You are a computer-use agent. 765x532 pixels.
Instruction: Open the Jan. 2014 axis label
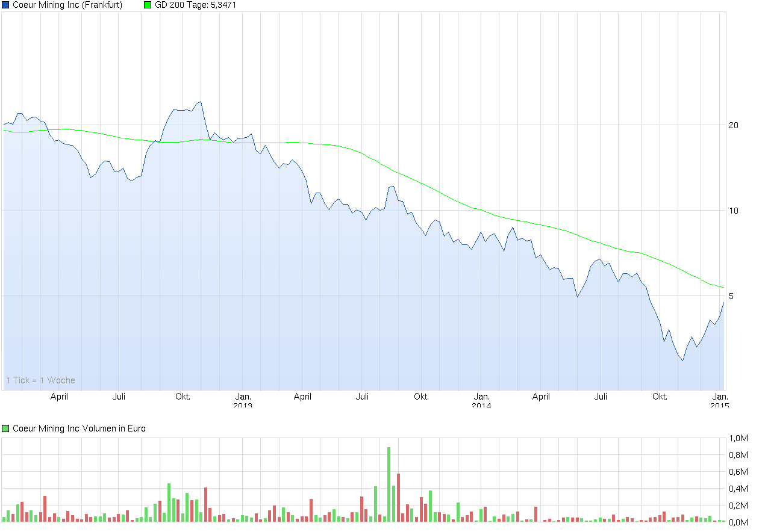482,400
